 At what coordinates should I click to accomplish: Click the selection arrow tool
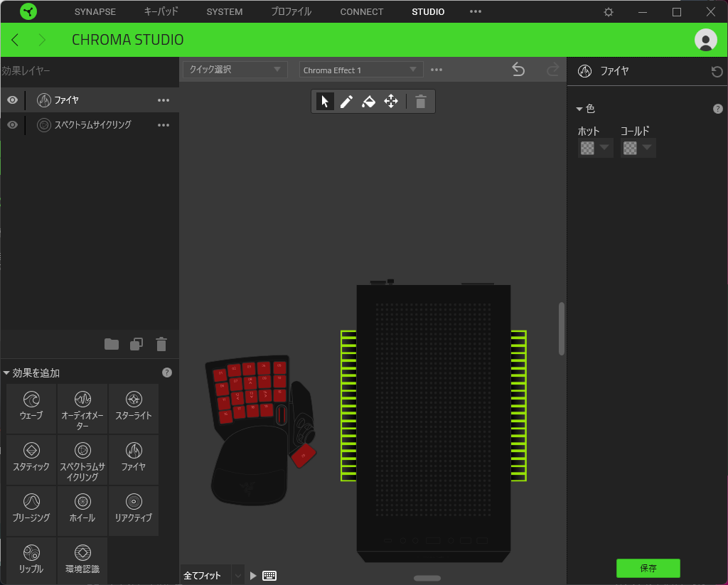[325, 102]
